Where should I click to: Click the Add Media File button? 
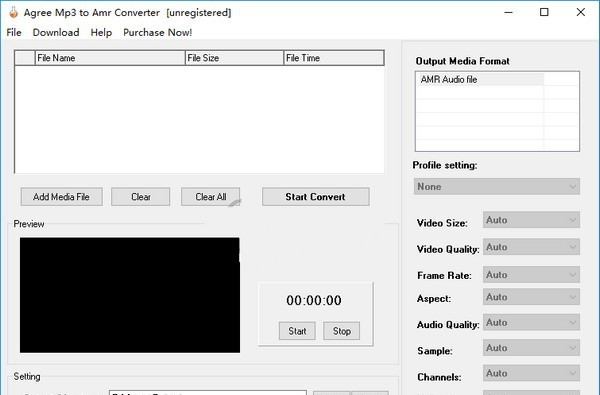62,197
